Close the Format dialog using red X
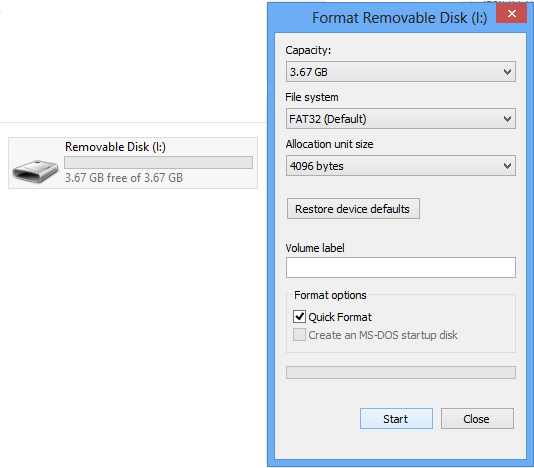 coord(512,13)
